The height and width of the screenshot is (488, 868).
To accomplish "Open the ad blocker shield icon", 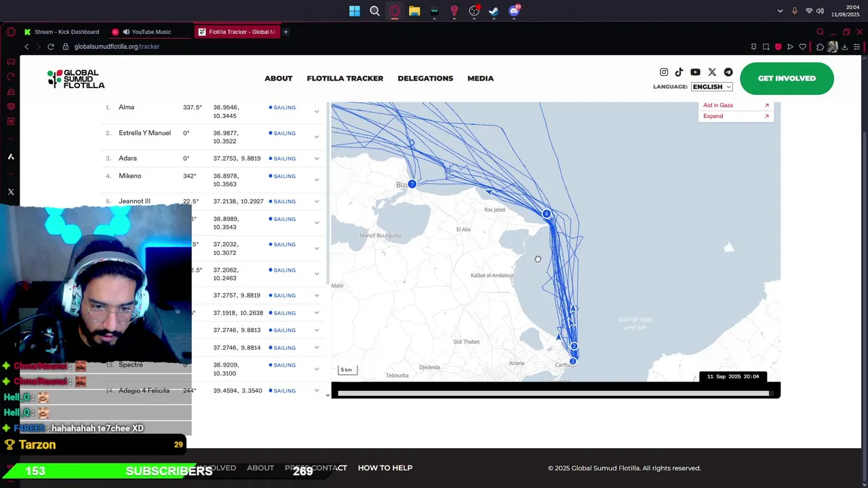I will click(778, 47).
